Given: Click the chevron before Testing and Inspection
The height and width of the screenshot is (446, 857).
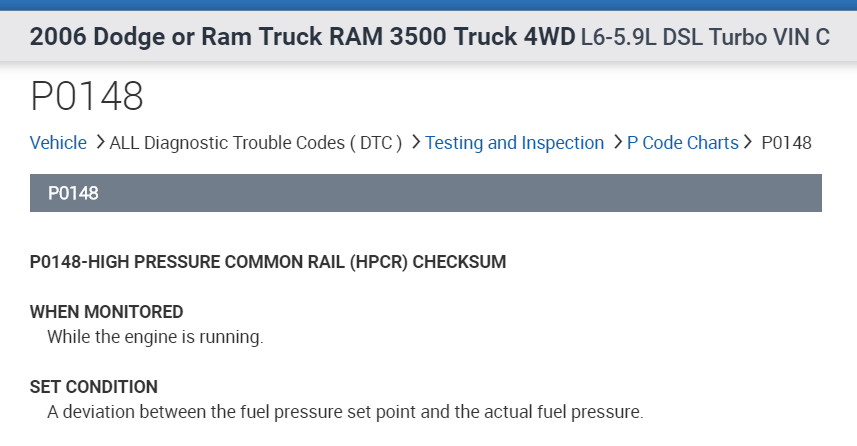Looking at the screenshot, I should click(415, 142).
